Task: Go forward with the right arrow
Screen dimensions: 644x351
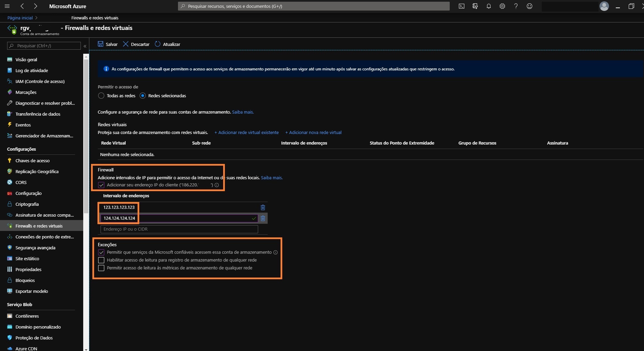Action: [x=36, y=6]
